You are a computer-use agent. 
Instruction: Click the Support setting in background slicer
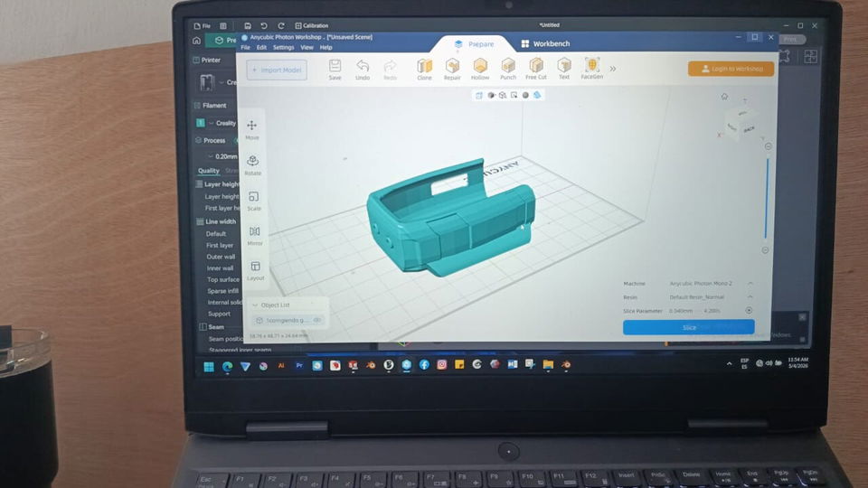pos(219,314)
